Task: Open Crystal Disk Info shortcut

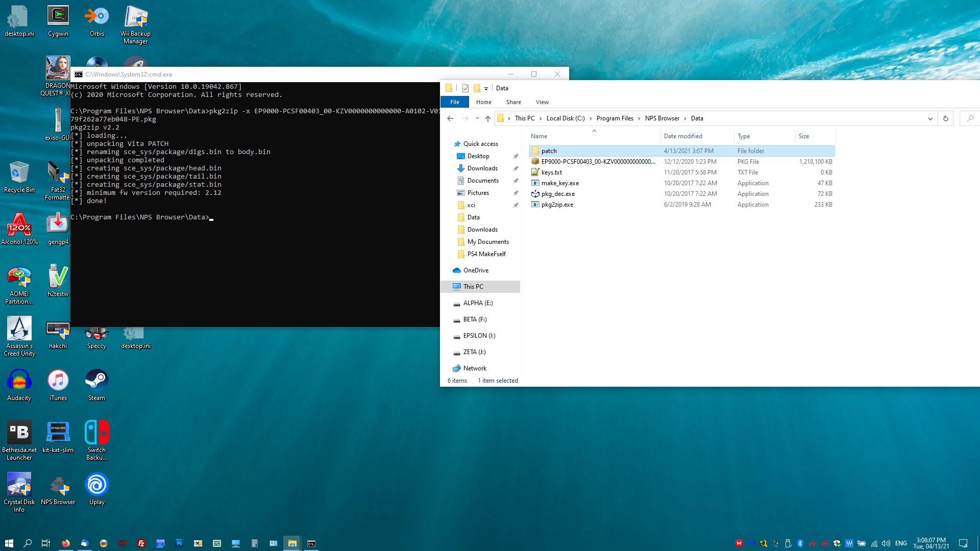Action: [x=19, y=493]
